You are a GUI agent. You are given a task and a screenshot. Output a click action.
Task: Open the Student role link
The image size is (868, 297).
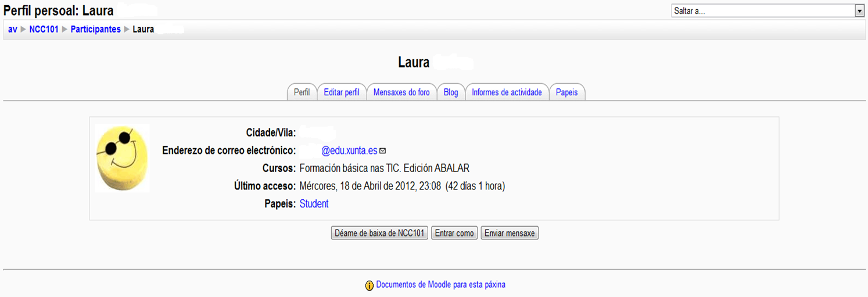click(314, 204)
